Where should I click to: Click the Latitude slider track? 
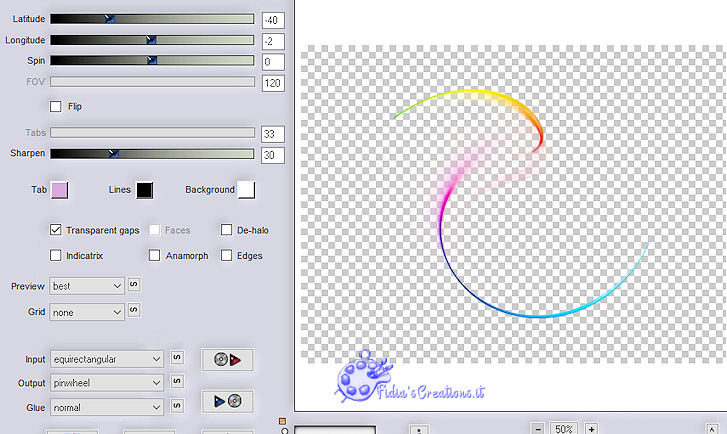(152, 19)
